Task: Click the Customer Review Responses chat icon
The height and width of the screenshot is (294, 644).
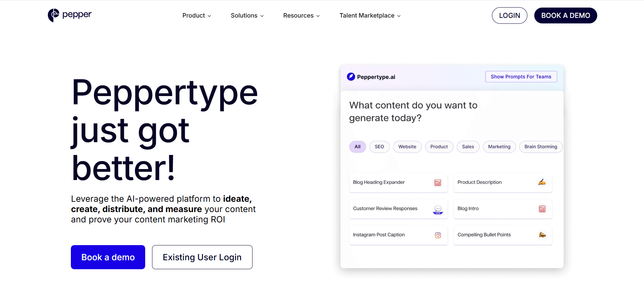Action: click(438, 209)
